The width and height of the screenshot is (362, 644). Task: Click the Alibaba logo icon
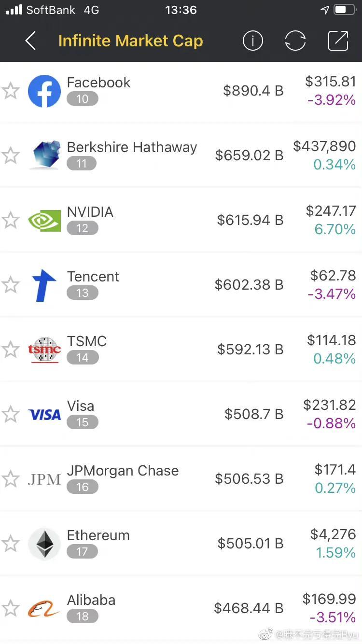tap(44, 608)
